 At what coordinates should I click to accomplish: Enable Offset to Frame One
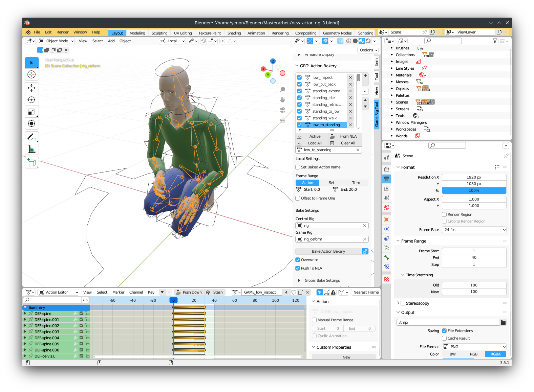click(298, 198)
